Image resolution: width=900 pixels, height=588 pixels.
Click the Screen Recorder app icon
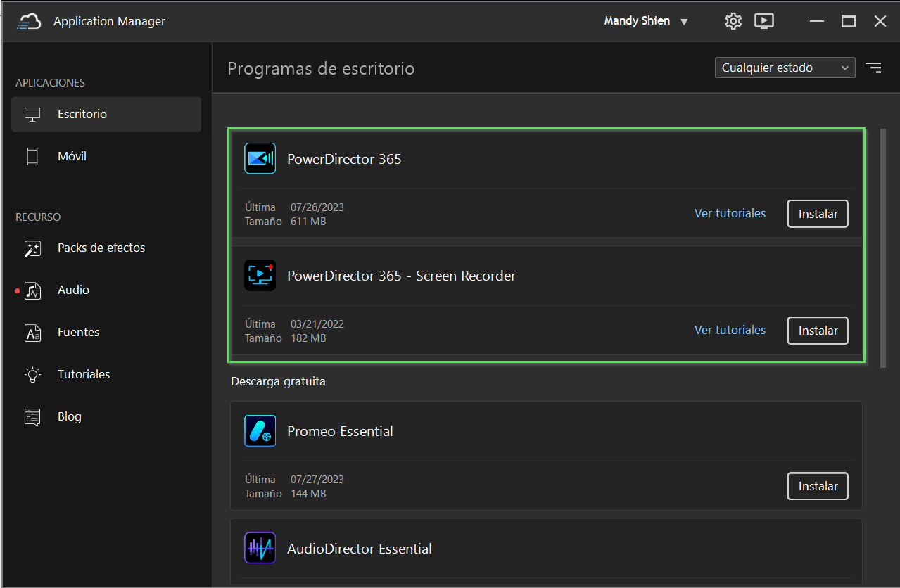click(260, 276)
